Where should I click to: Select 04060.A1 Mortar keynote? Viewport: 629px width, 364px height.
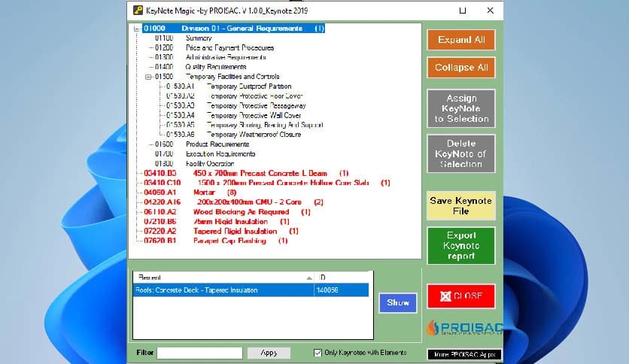[x=205, y=193]
